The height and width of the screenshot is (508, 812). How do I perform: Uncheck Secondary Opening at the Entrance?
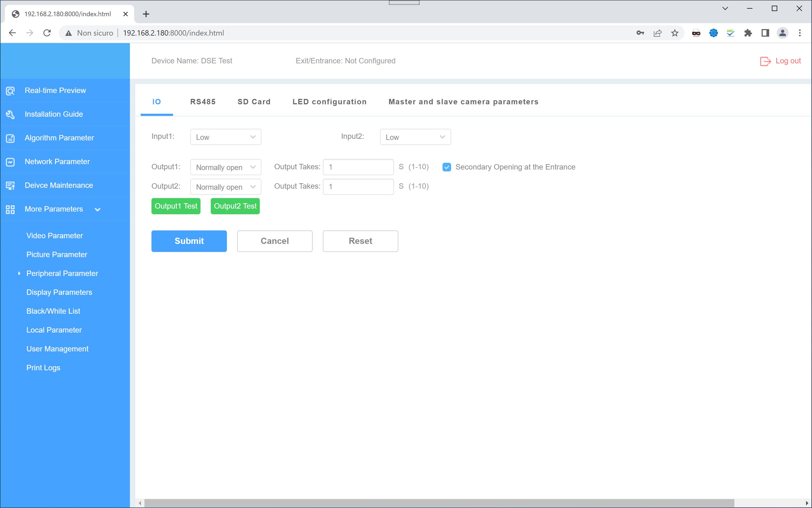[x=447, y=167]
